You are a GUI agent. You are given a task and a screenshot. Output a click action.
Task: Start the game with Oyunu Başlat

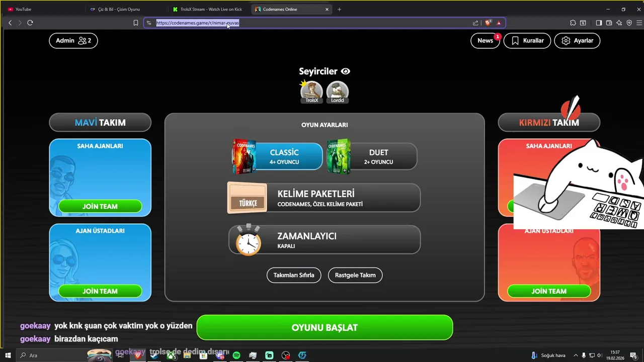325,327
